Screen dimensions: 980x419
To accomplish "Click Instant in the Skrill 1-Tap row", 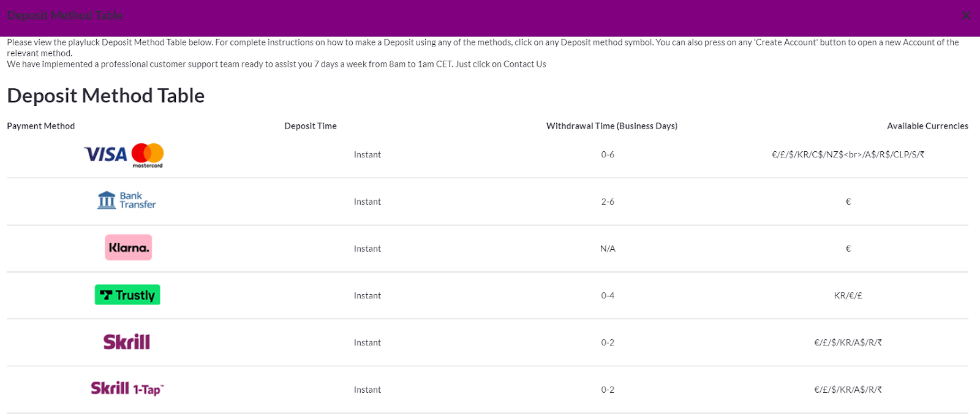I will point(367,390).
